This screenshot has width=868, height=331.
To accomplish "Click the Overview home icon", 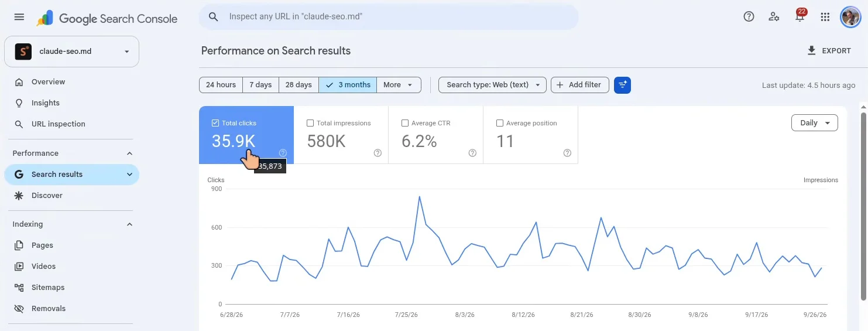I will (19, 82).
